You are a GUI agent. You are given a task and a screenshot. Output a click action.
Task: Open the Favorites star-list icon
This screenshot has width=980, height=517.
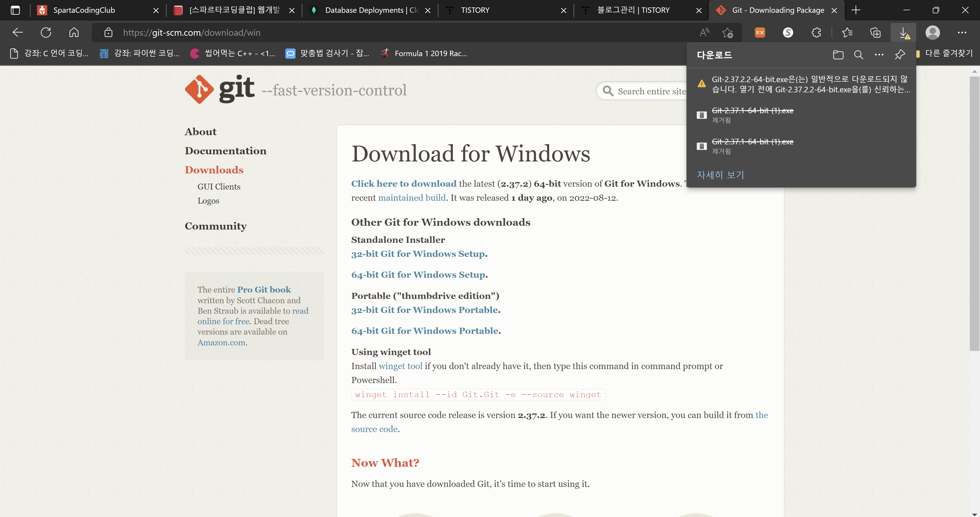847,33
